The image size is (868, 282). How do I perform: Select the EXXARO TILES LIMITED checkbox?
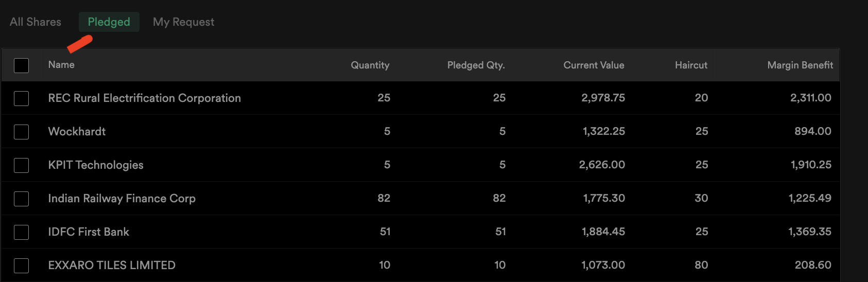click(21, 266)
